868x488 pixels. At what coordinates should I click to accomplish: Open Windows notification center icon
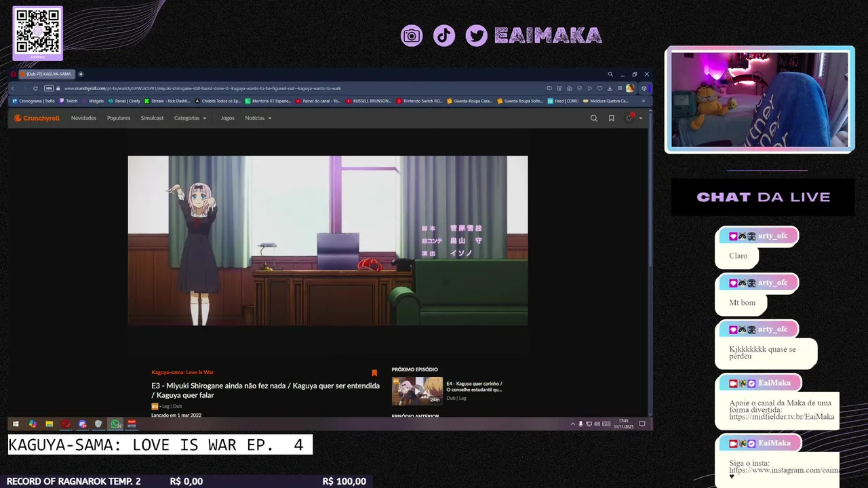point(642,424)
